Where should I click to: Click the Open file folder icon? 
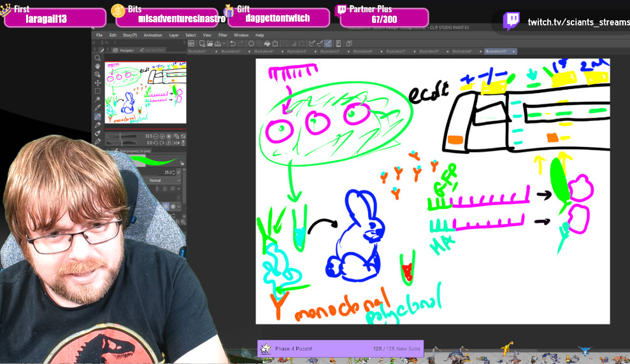(210, 43)
